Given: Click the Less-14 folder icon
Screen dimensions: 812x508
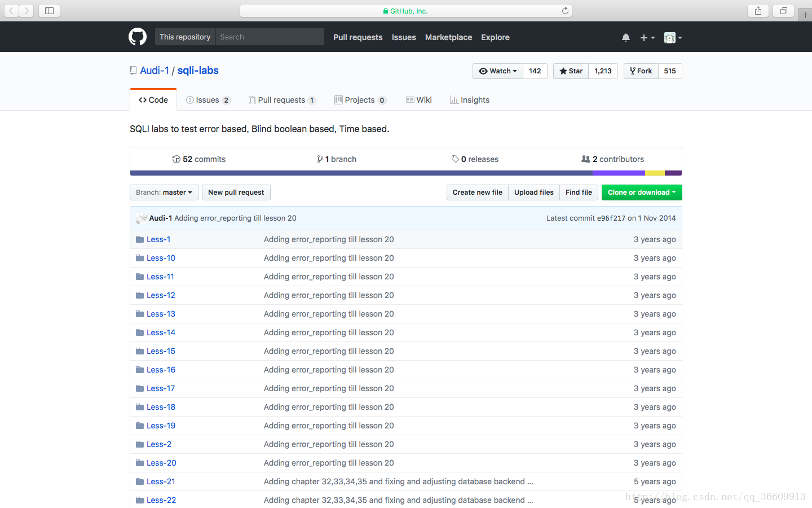Looking at the screenshot, I should [x=140, y=332].
